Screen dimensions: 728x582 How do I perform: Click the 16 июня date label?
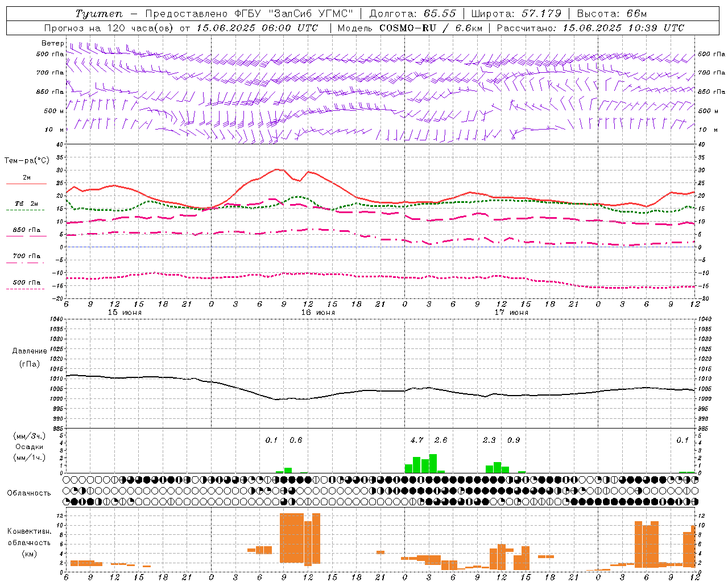[x=318, y=313]
